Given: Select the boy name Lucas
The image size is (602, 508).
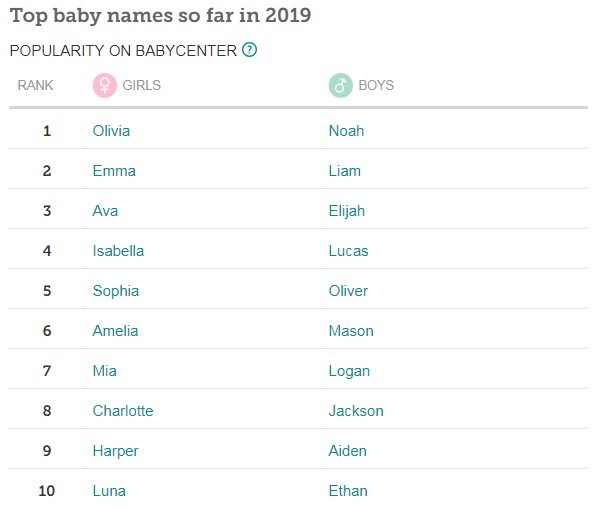Looking at the screenshot, I should tap(348, 251).
